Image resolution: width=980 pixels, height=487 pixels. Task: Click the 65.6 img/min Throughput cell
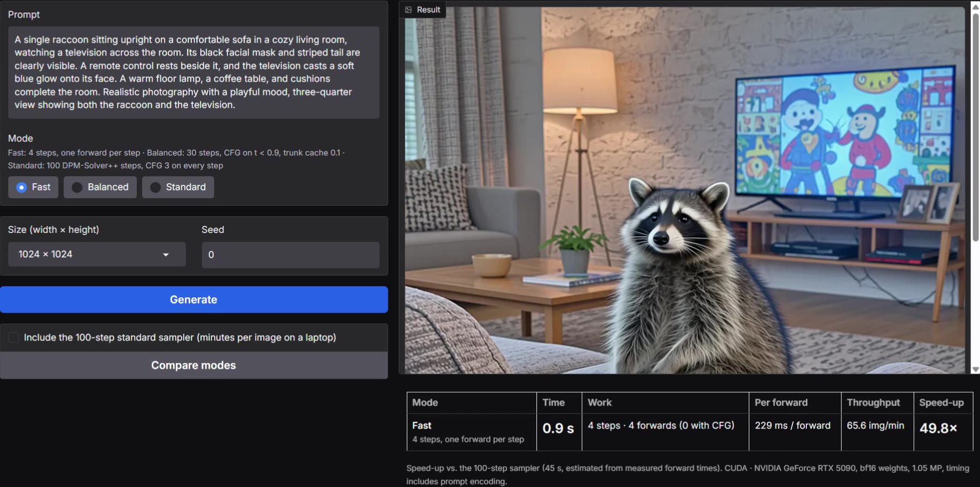(877, 432)
